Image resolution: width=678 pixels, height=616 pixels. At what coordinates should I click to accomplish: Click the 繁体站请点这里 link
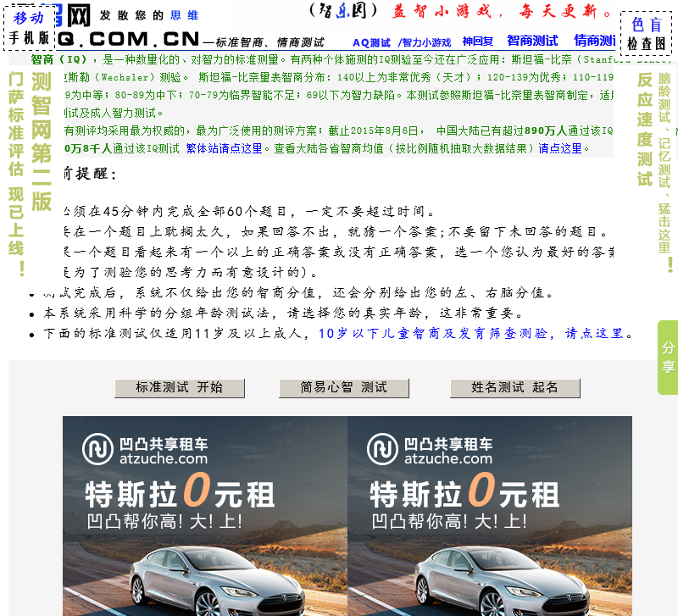click(x=224, y=149)
